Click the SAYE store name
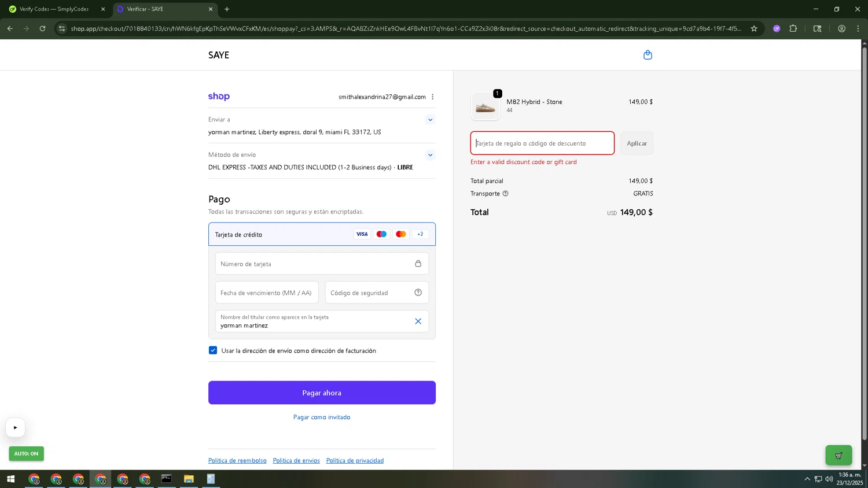868x488 pixels. point(219,55)
